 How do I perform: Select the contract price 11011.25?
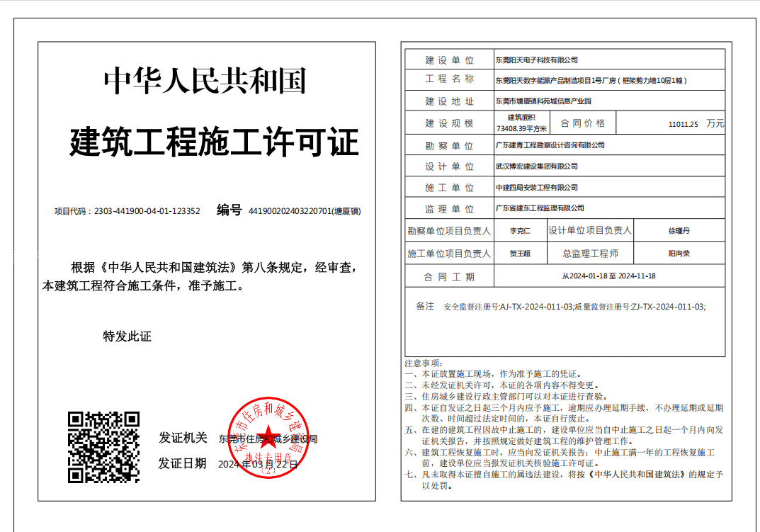click(x=683, y=124)
